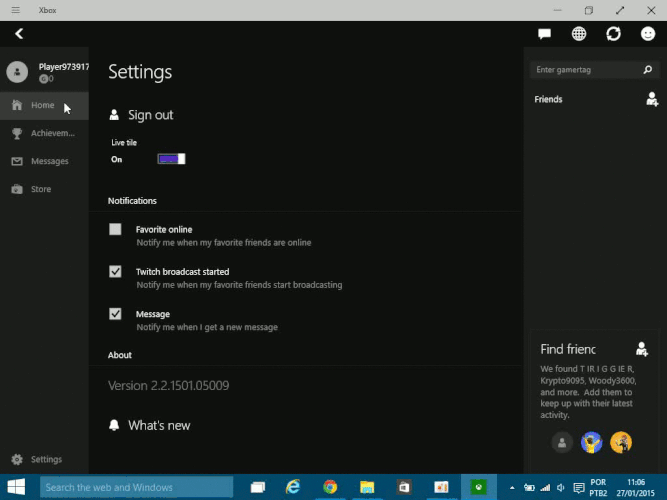667x500 pixels.
Task: Show hidden tray icons arrow
Action: click(512, 488)
